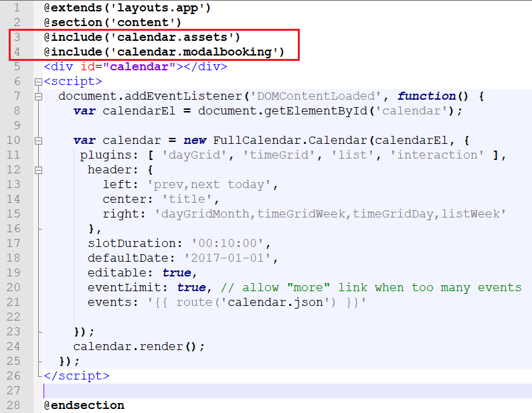Click the calendar.render() call
This screenshot has height=413, width=532.
point(139,347)
